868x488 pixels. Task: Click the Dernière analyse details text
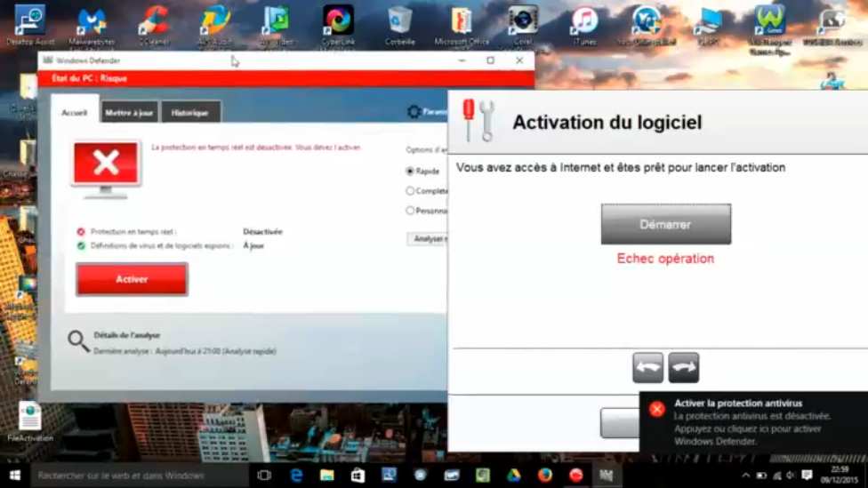click(185, 351)
